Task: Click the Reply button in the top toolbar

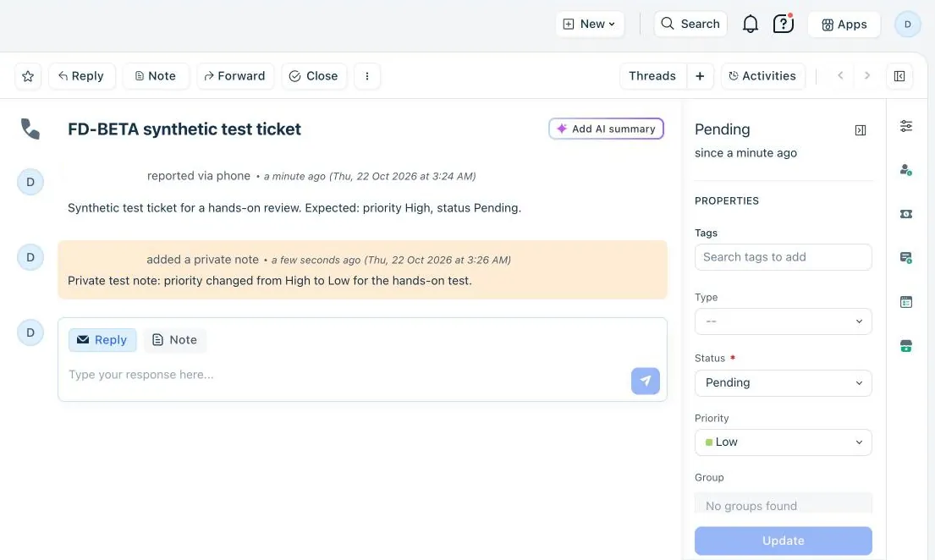Action: [x=81, y=76]
